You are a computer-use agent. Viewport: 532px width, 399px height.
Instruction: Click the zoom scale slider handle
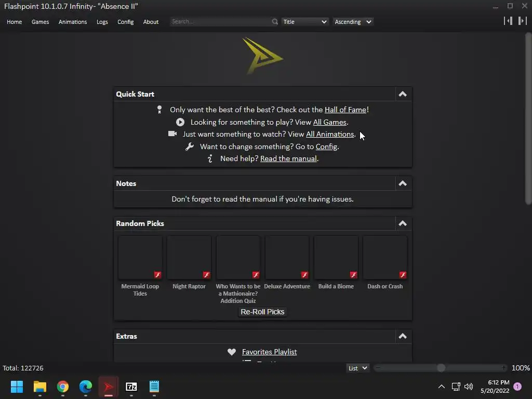click(441, 368)
